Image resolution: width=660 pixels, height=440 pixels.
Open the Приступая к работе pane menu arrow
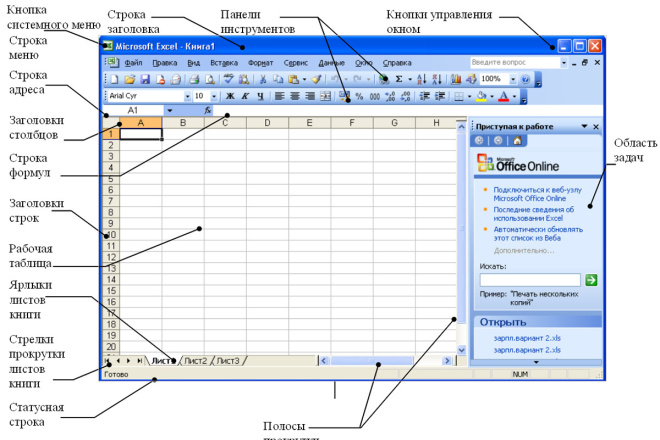(584, 126)
